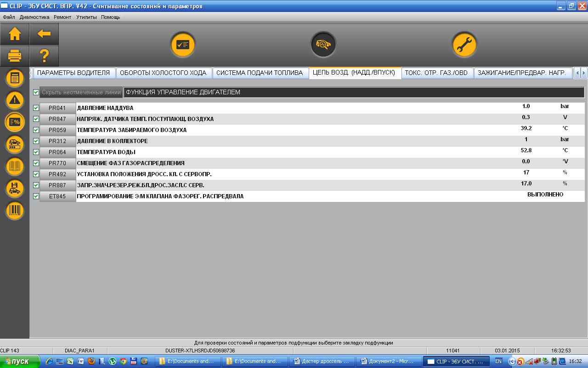Click the wrench repair icon
Screen dimensions: 588x368
tap(464, 45)
